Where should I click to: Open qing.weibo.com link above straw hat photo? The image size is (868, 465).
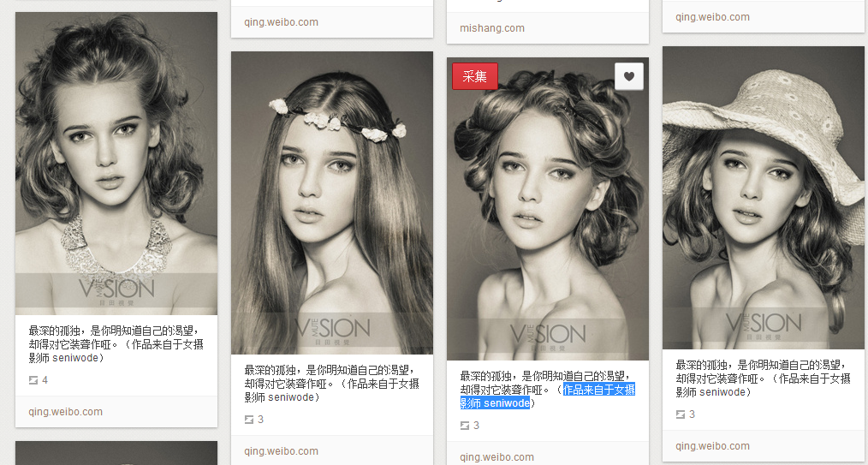click(712, 17)
